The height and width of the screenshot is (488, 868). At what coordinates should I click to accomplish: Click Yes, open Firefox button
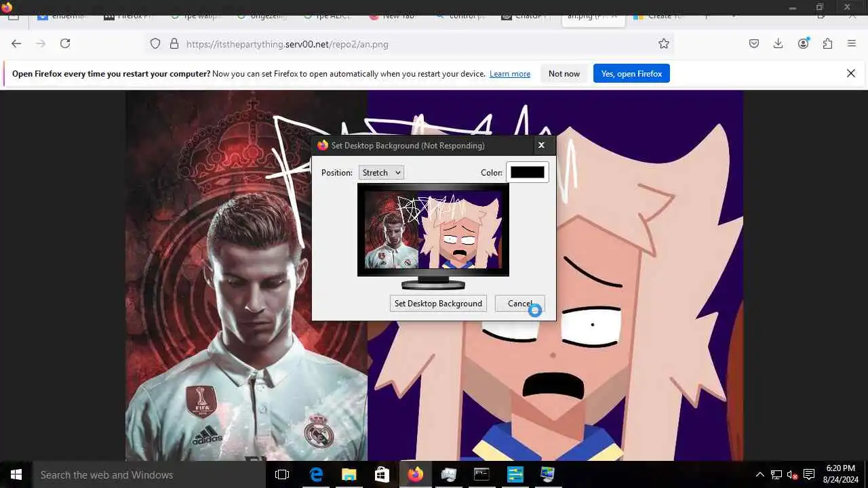click(631, 73)
